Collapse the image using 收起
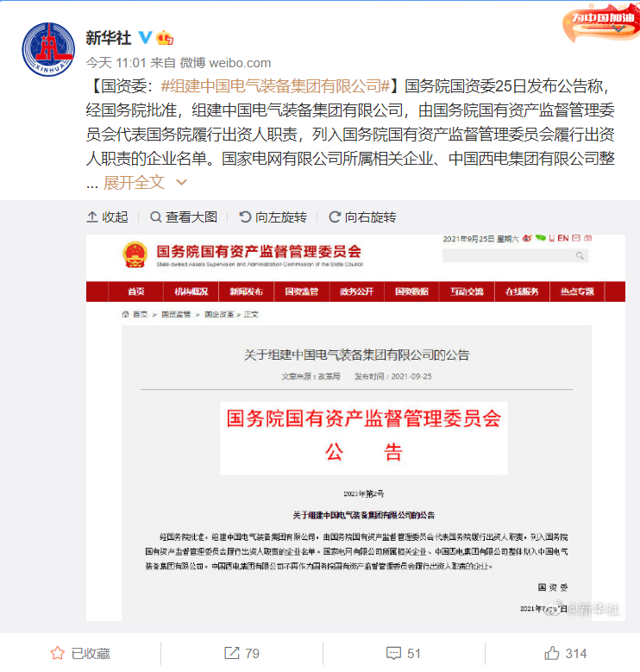640x672 pixels. 108,217
